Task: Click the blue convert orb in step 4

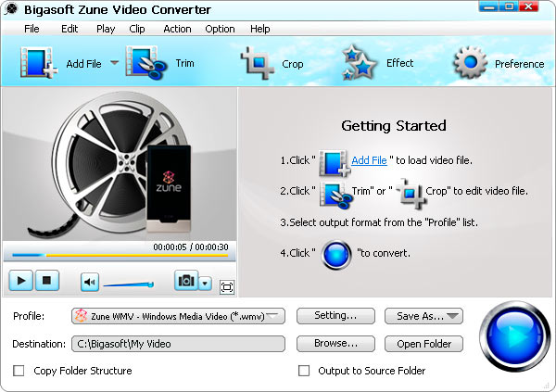Action: 336,254
